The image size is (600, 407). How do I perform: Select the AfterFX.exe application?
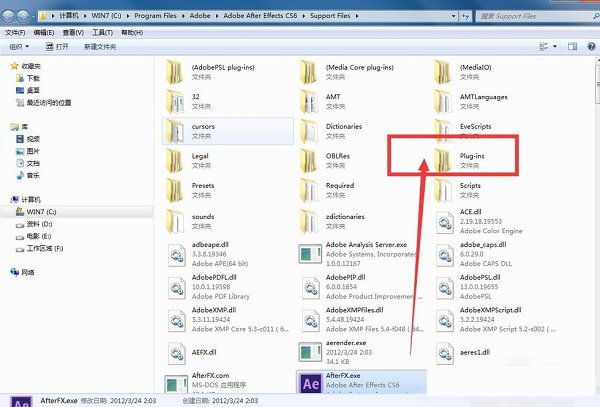pos(361,382)
